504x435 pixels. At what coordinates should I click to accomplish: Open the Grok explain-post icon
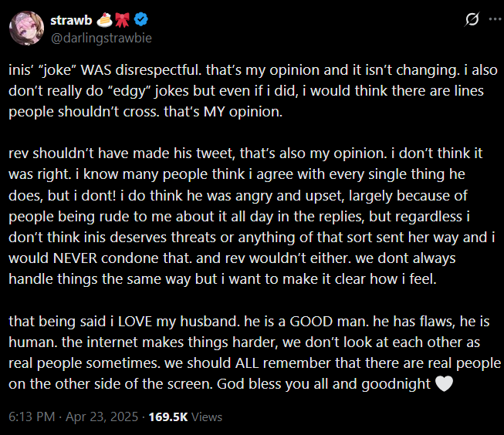472,19
